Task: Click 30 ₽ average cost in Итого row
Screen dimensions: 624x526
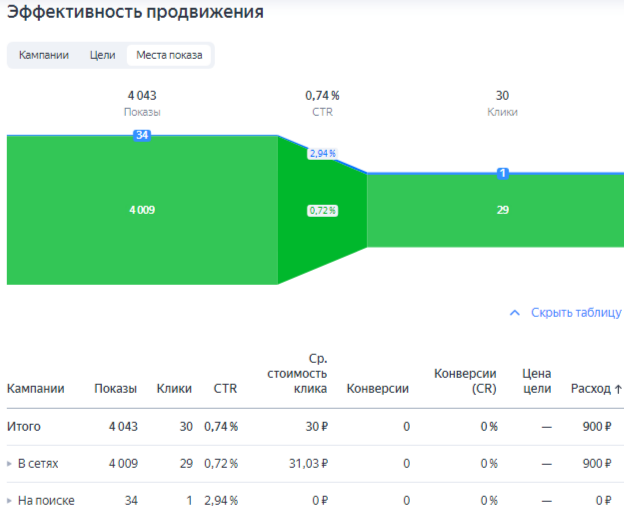Action: coord(317,427)
